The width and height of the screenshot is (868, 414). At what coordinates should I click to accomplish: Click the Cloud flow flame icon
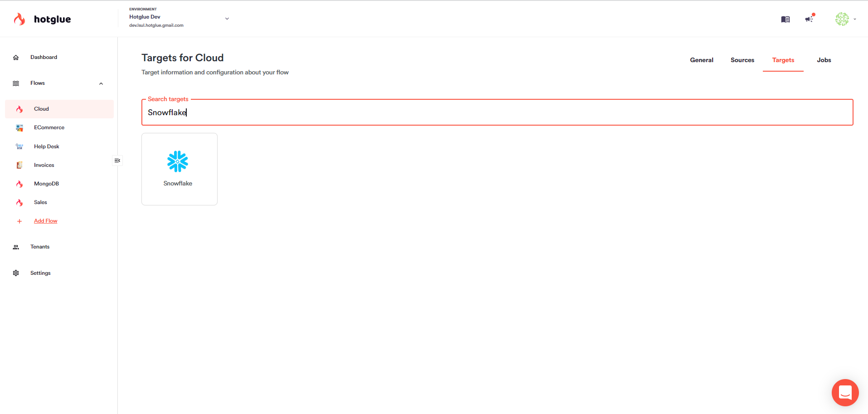point(19,109)
